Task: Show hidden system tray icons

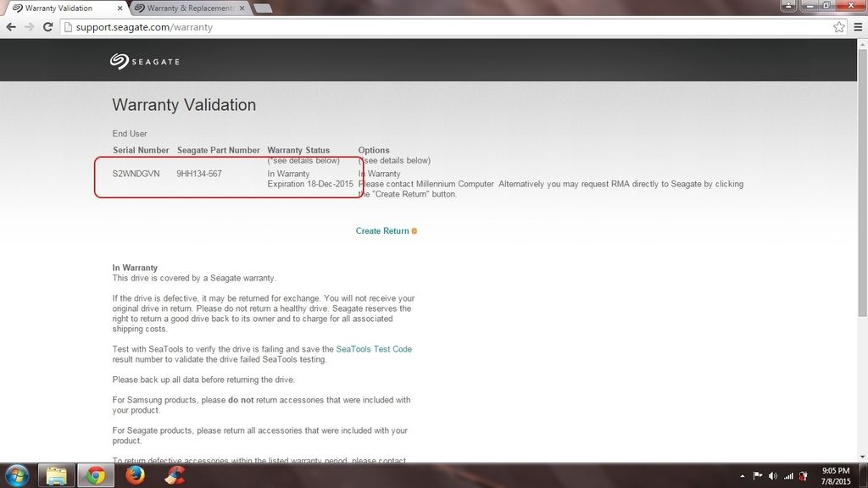Action: [742, 476]
